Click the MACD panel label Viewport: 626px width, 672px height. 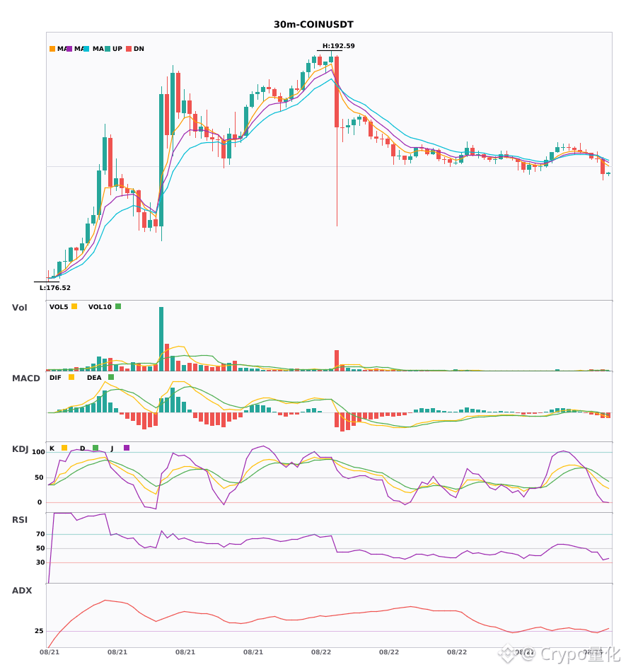(25, 378)
